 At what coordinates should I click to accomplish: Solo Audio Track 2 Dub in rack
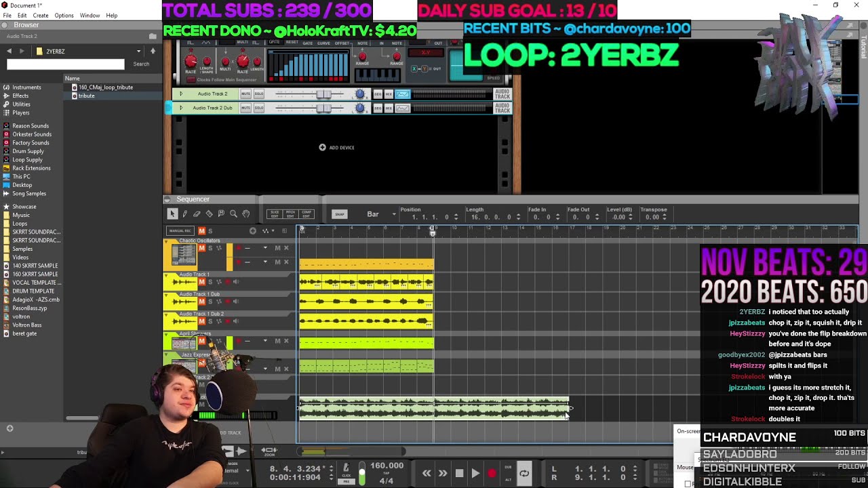click(x=258, y=108)
